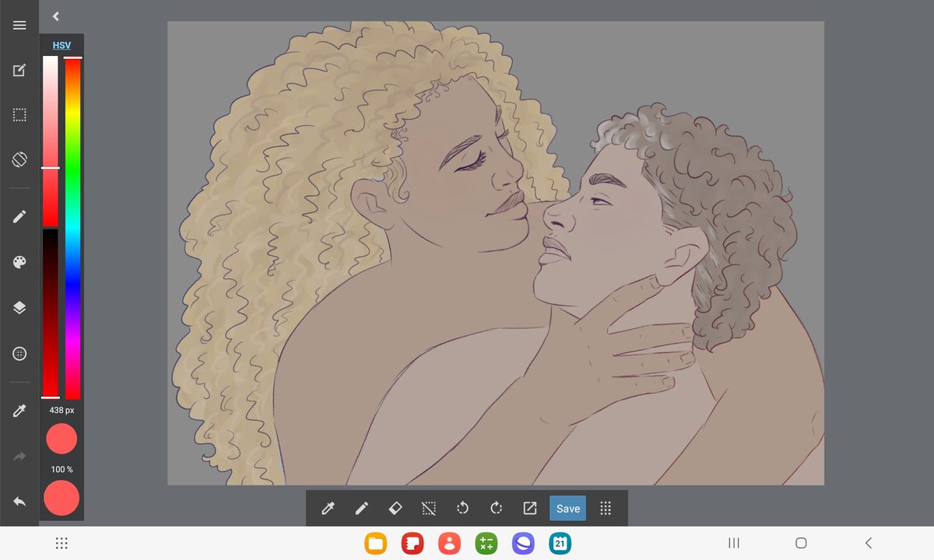This screenshot has width=934, height=560.
Task: Open the hamburger main menu
Action: [19, 26]
